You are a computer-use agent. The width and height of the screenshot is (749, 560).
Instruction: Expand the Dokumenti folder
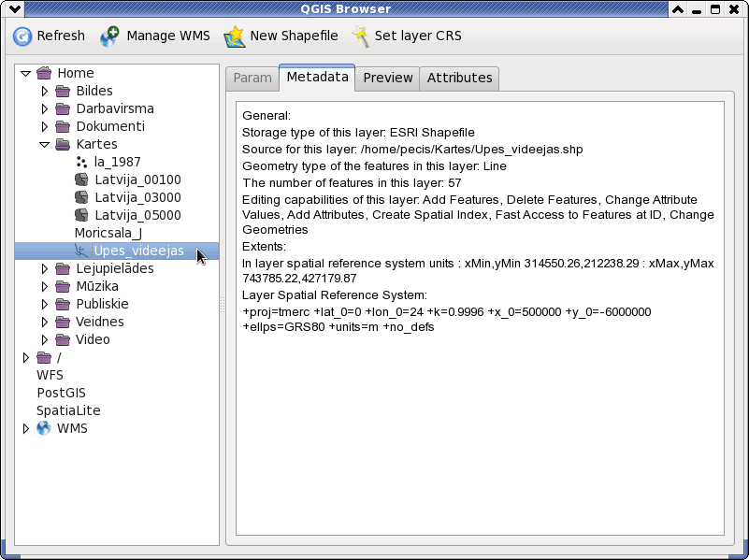coord(45,126)
